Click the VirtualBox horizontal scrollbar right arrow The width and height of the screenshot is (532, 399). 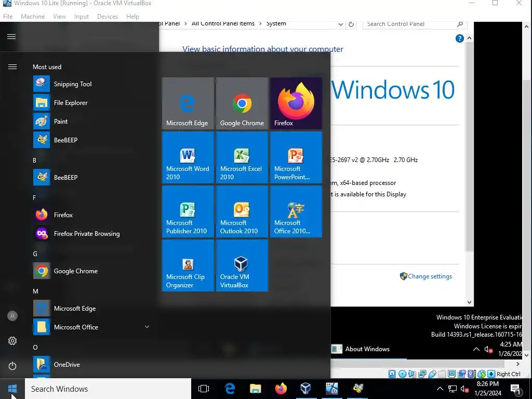(x=518, y=364)
